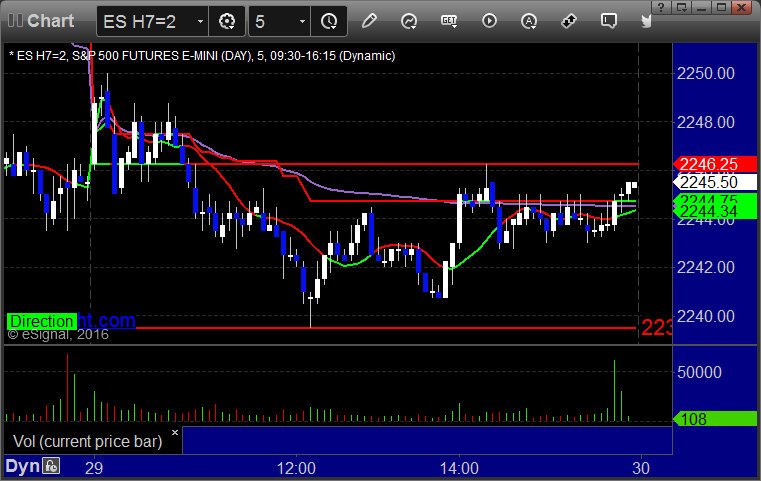Open the studies chart icon
The height and width of the screenshot is (481, 761).
click(409, 21)
